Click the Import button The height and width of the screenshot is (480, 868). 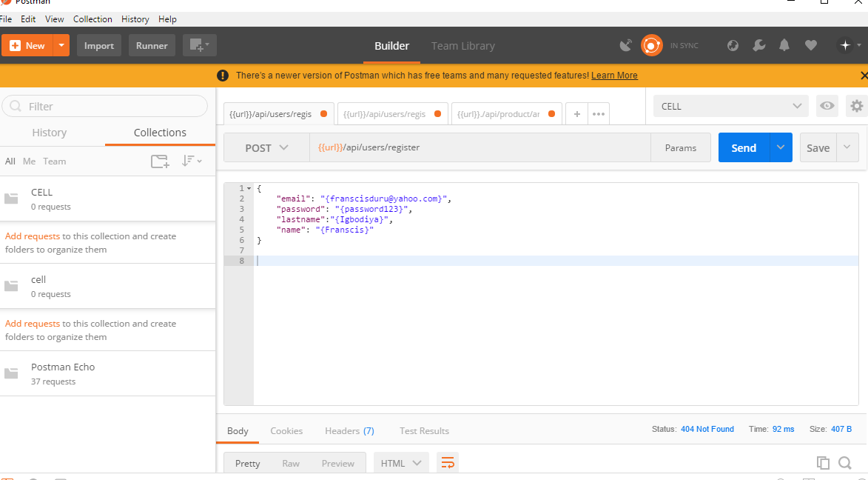click(99, 45)
